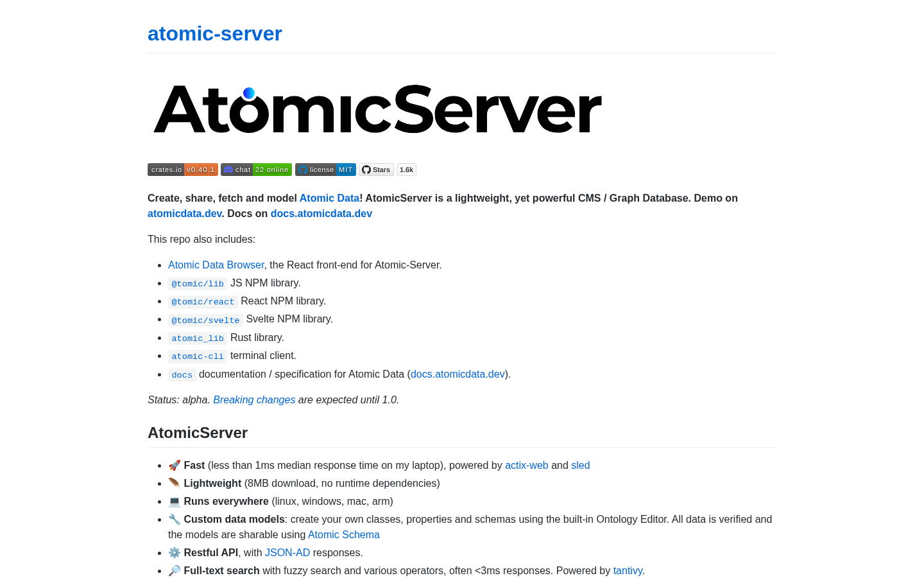Open the license MIT badge
924x578 pixels.
325,170
